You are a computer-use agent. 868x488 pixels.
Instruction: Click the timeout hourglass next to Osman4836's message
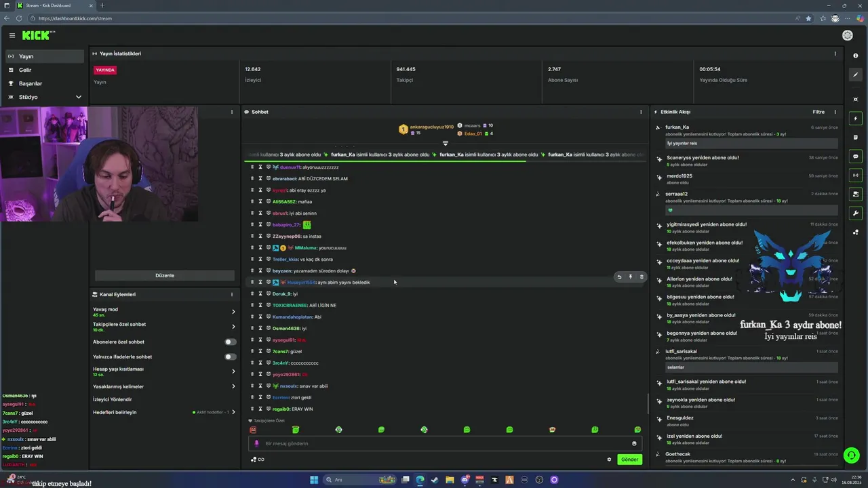260,328
